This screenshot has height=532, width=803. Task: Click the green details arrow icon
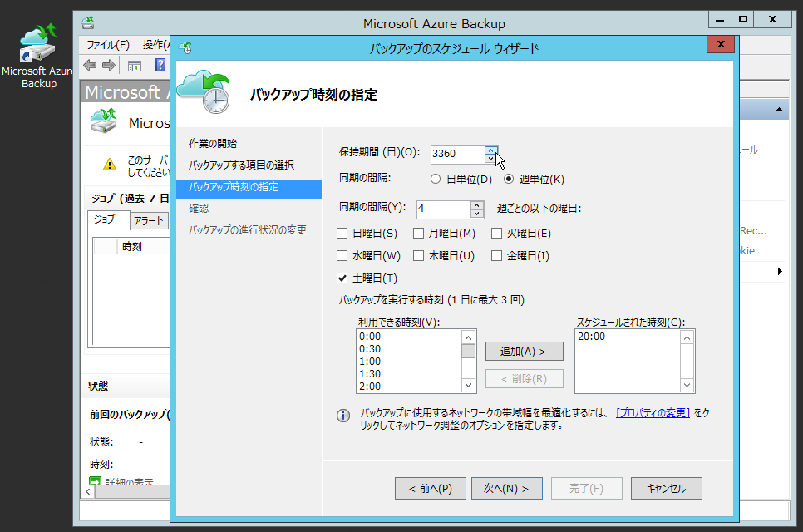coord(95,480)
